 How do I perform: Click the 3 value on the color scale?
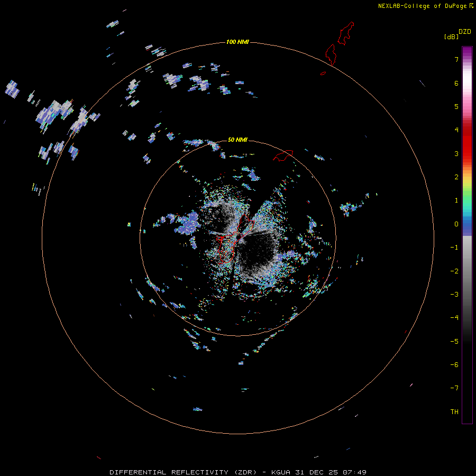coord(456,153)
